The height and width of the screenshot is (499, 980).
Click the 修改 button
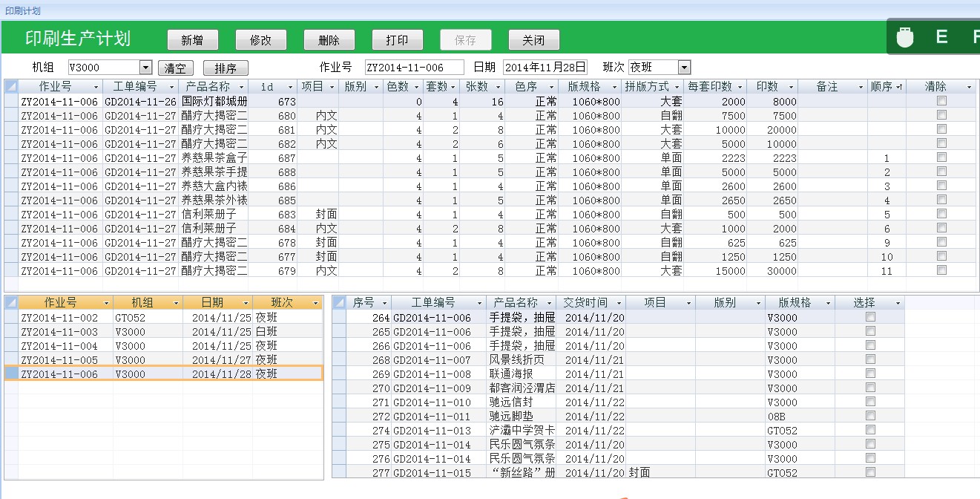click(x=260, y=40)
